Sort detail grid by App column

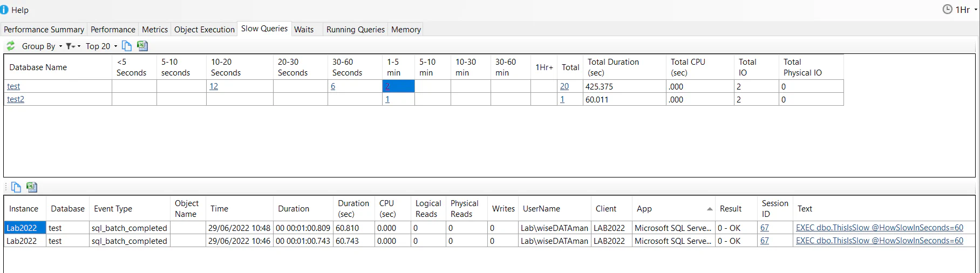[673, 209]
